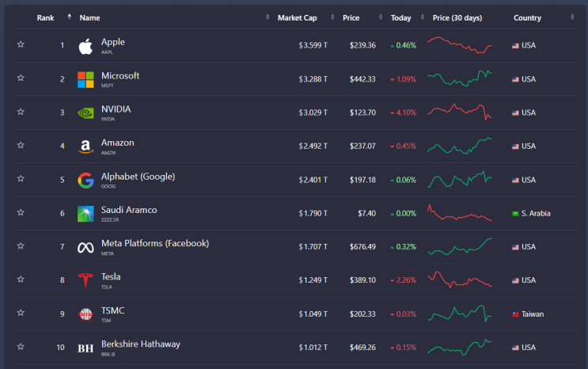Toggle favorite star for Apple row
588x369 pixels.
click(x=21, y=45)
